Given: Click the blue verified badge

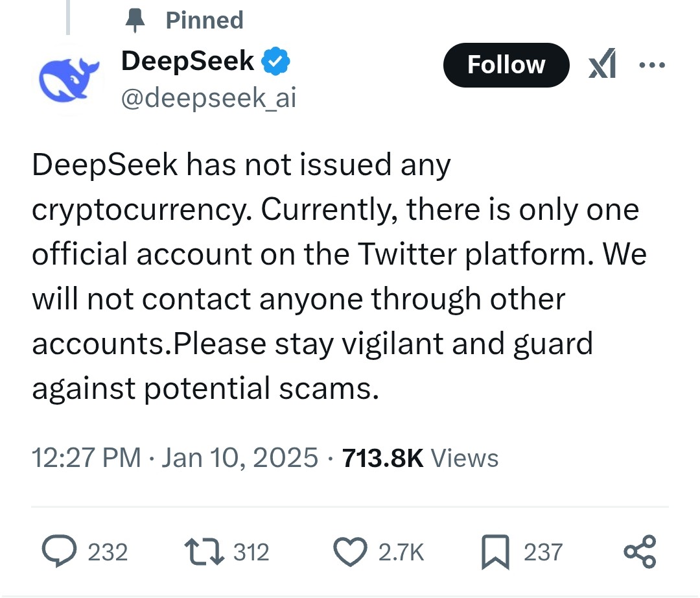Looking at the screenshot, I should coord(275,62).
